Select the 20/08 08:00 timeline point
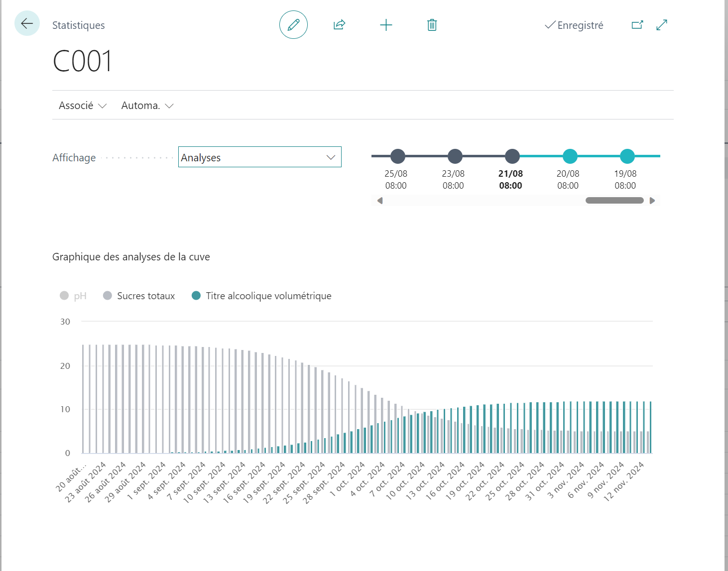The width and height of the screenshot is (728, 571). (x=570, y=156)
